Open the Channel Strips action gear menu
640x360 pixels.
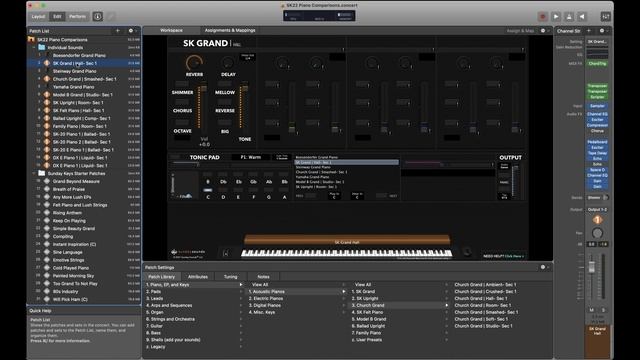[x=602, y=31]
